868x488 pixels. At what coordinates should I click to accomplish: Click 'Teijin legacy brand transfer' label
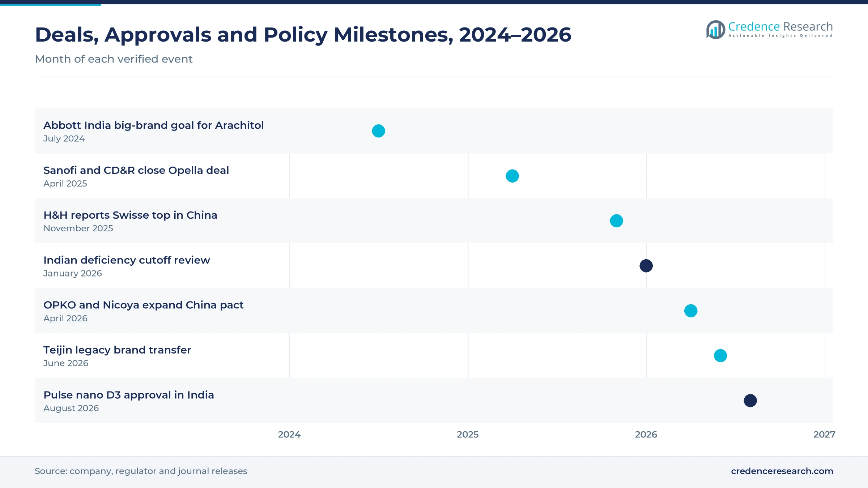pyautogui.click(x=117, y=350)
